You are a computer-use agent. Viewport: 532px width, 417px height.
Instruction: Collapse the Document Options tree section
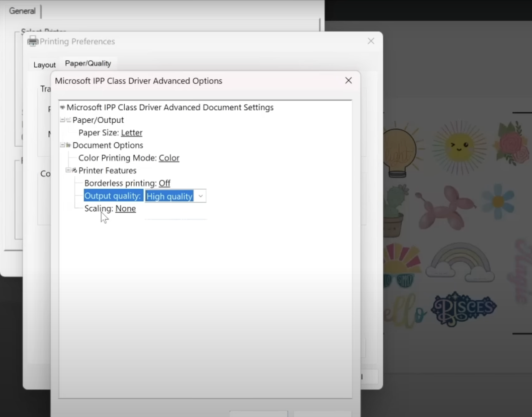[62, 145]
